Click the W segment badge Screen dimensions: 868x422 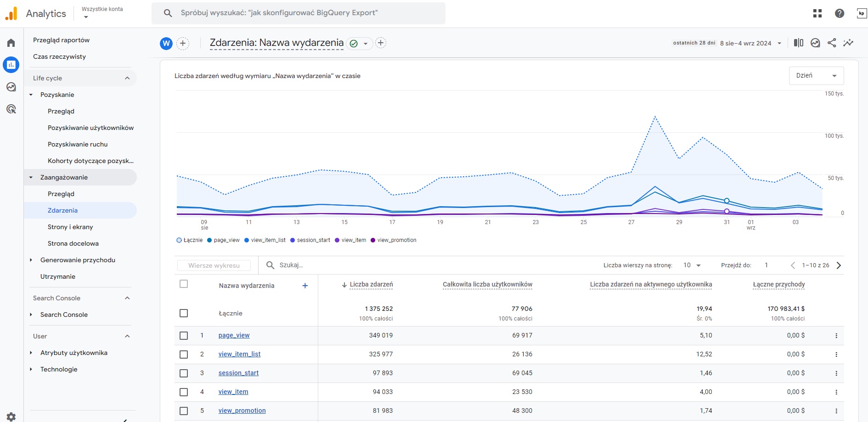[x=166, y=43]
